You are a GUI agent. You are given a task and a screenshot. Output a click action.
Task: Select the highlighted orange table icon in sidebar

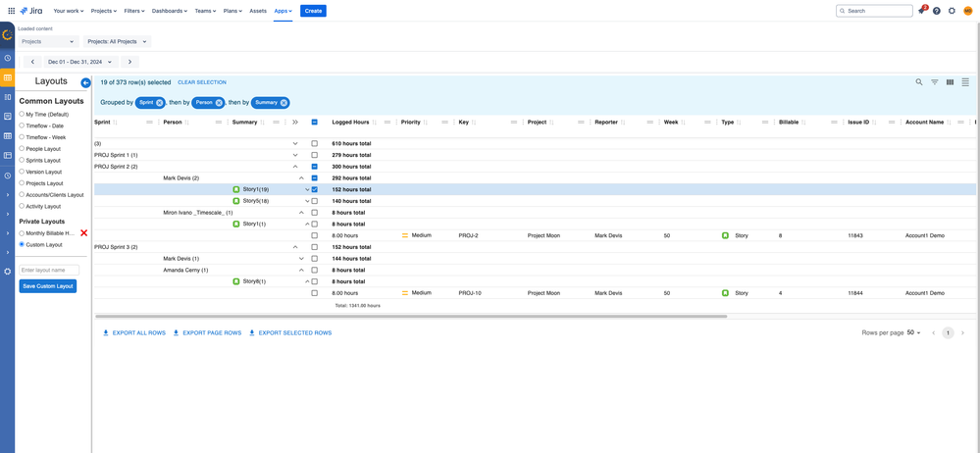[x=8, y=77]
